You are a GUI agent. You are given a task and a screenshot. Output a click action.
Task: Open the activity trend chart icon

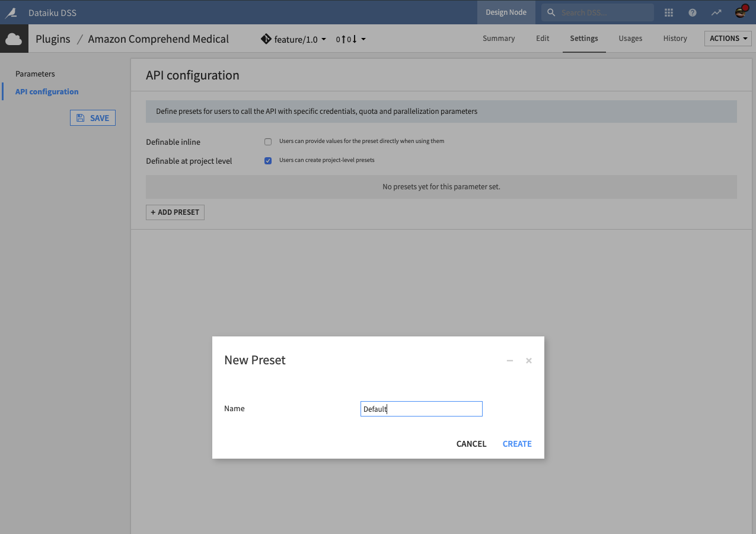click(716, 12)
